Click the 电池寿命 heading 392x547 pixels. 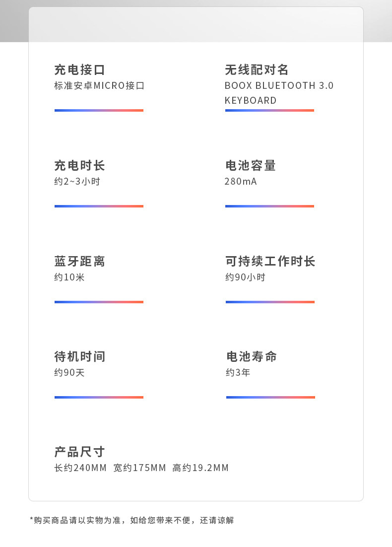252,356
